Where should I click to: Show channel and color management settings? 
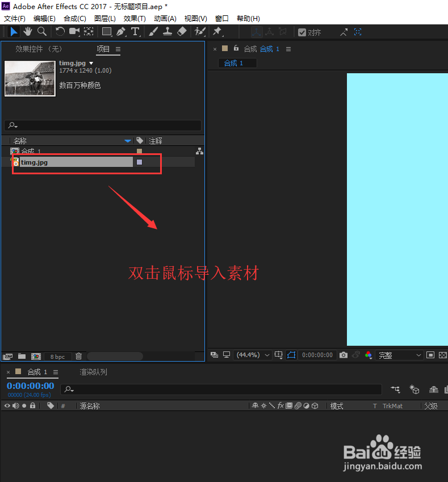pos(369,355)
